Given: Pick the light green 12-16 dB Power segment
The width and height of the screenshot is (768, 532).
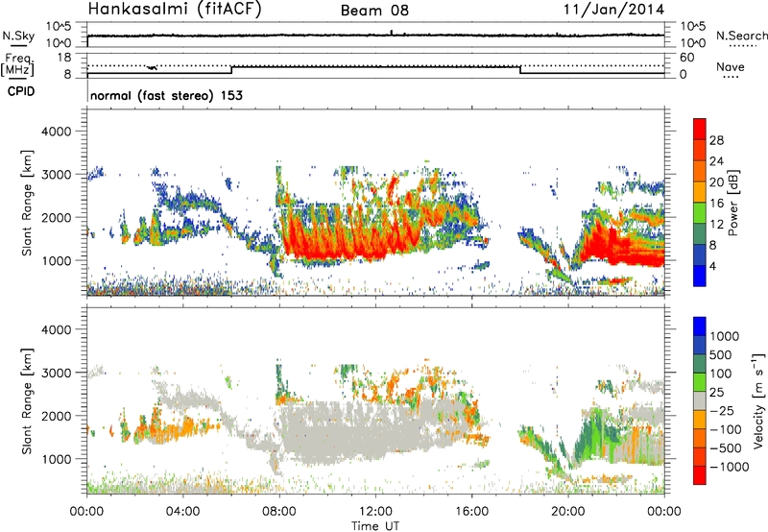Looking at the screenshot, I should (x=700, y=213).
